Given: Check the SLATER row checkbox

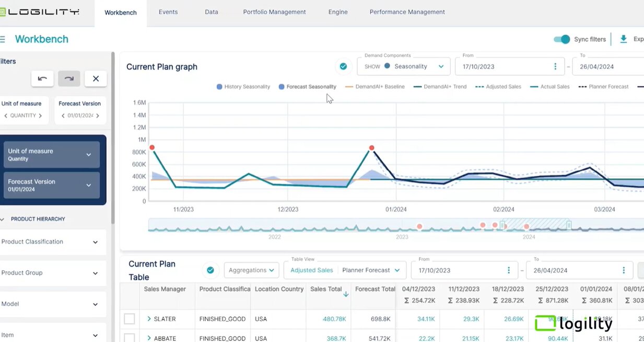Looking at the screenshot, I should (x=130, y=319).
